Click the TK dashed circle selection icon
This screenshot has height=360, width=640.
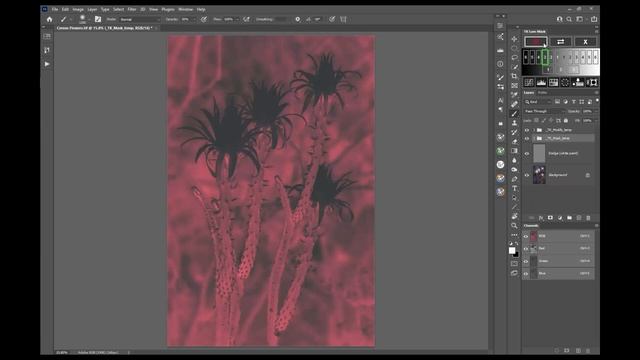point(565,83)
